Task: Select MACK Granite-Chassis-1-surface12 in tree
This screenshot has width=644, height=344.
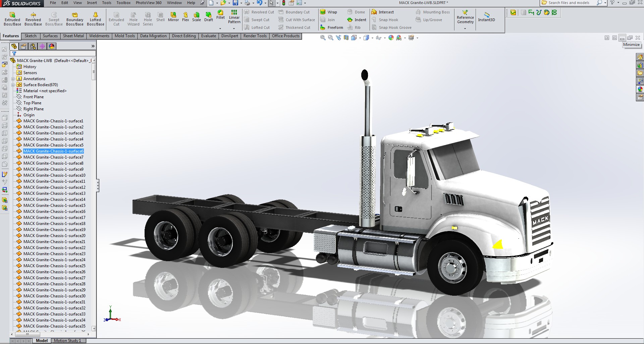Action: point(54,187)
